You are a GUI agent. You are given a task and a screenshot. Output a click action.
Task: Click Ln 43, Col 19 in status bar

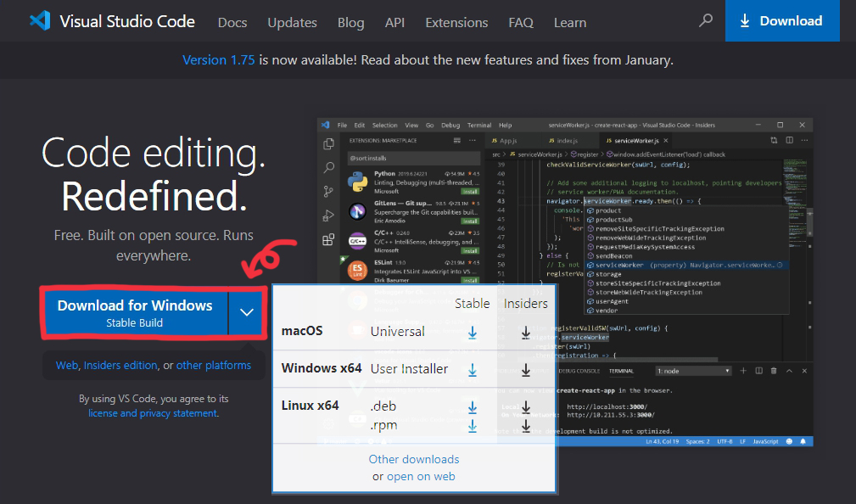tap(663, 441)
